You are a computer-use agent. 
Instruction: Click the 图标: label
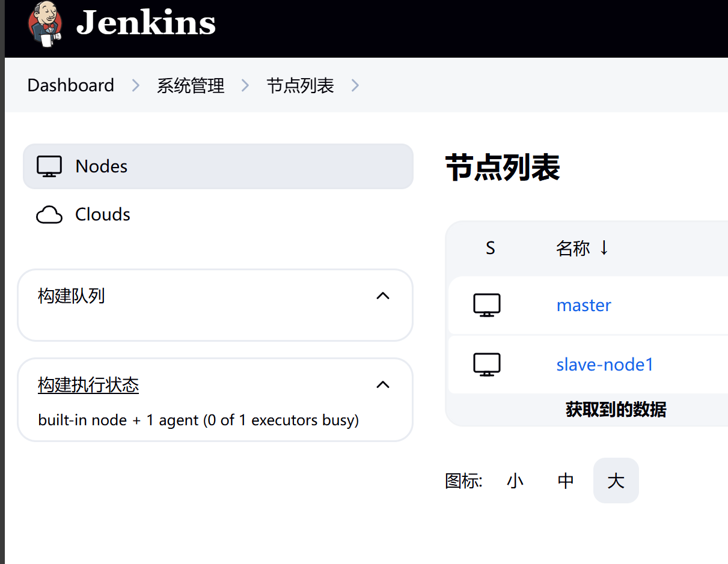tap(463, 481)
